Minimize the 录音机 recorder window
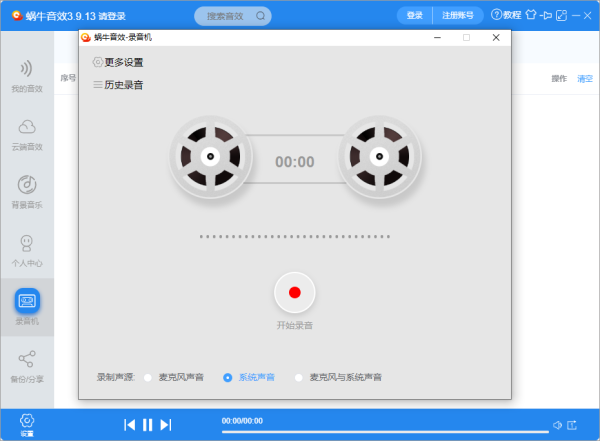 pyautogui.click(x=437, y=38)
